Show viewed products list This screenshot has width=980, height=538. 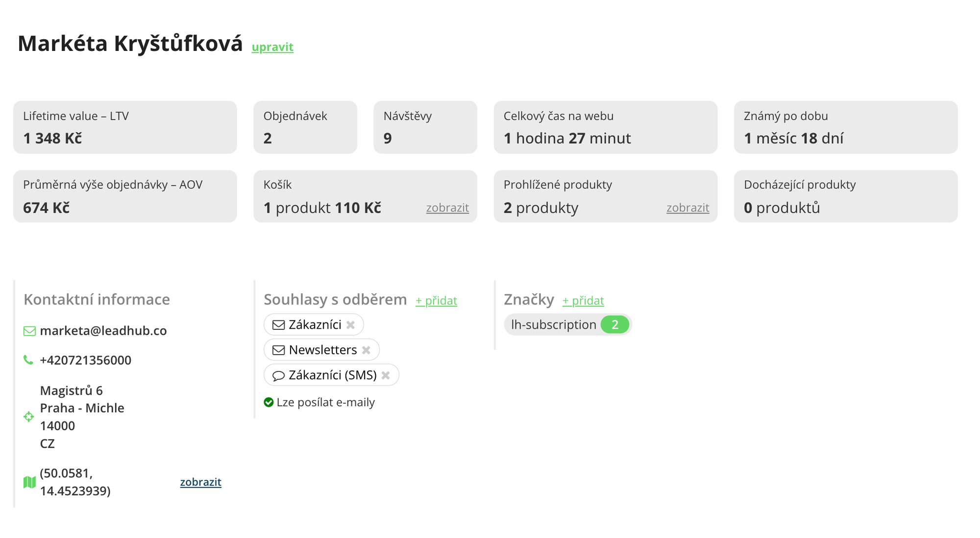click(x=687, y=208)
